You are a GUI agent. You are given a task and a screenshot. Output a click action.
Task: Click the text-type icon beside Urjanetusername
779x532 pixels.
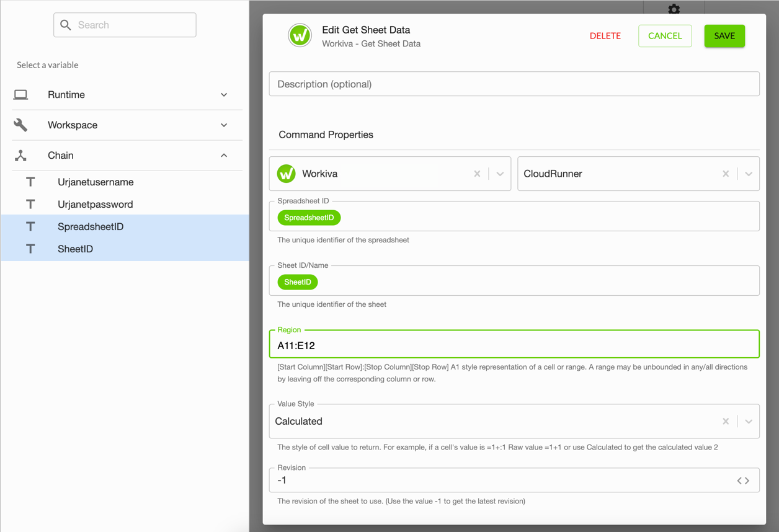[x=30, y=182]
